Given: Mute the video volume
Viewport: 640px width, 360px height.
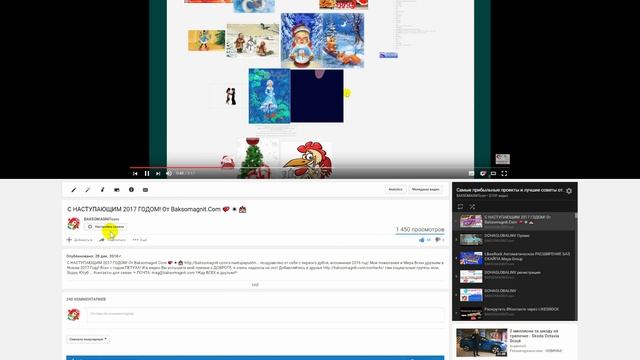Looking at the screenshot, I should tap(169, 173).
